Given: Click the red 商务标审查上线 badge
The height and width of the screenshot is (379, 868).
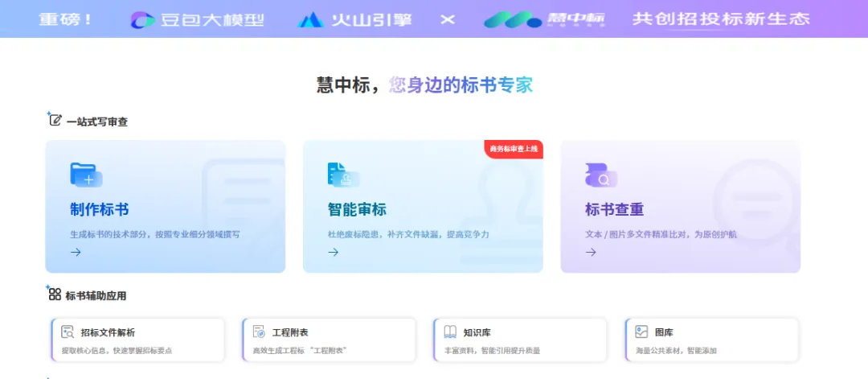Looking at the screenshot, I should 513,149.
